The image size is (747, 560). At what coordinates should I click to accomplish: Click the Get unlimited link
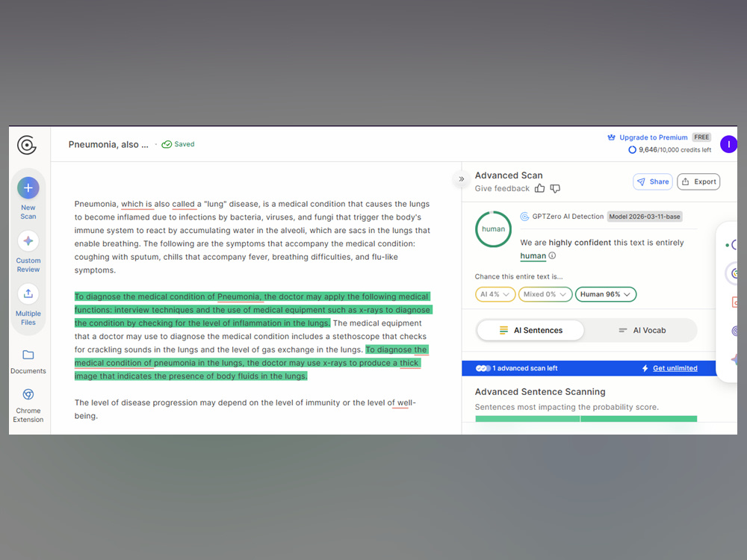click(675, 368)
